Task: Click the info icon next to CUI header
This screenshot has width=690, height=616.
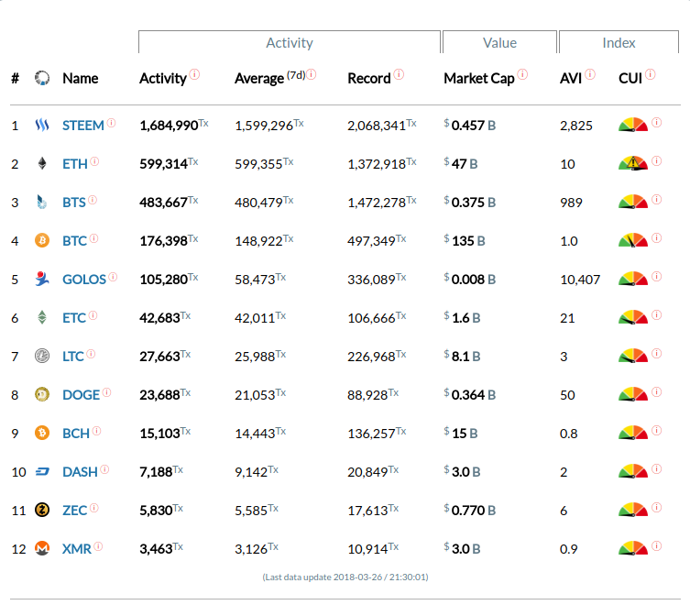Action: (x=650, y=74)
